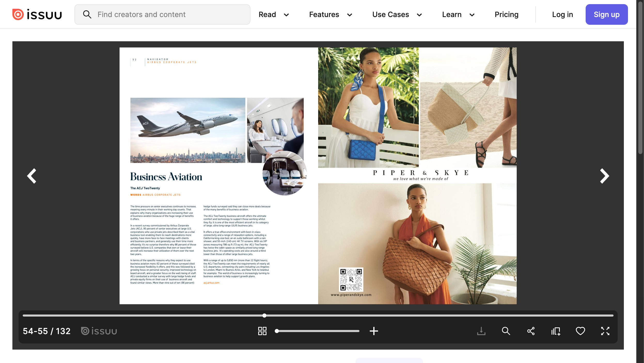
Task: Click the download publication icon
Action: tap(481, 331)
